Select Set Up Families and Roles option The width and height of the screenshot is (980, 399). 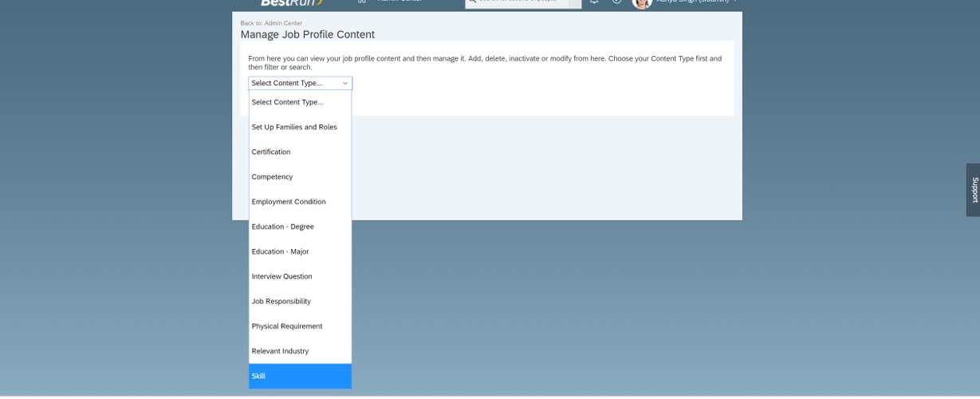(300, 127)
